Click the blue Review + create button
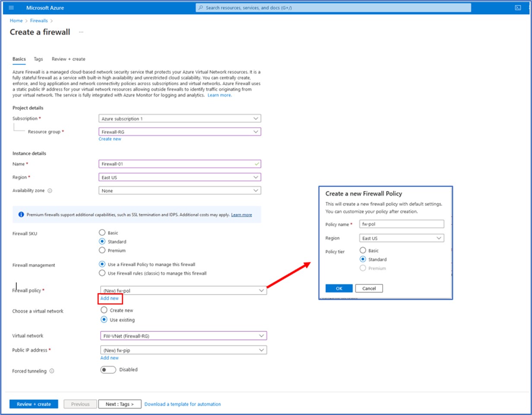Image resolution: width=532 pixels, height=415 pixels. [x=34, y=404]
